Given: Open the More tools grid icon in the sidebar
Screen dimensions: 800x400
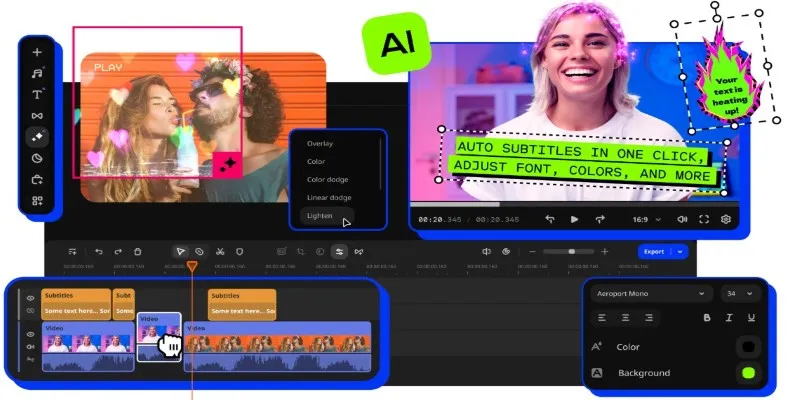Looking at the screenshot, I should click(x=37, y=201).
